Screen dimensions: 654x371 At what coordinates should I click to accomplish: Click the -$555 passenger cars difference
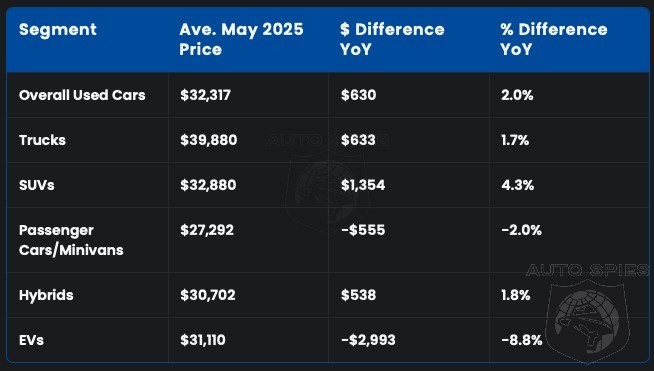tap(363, 230)
